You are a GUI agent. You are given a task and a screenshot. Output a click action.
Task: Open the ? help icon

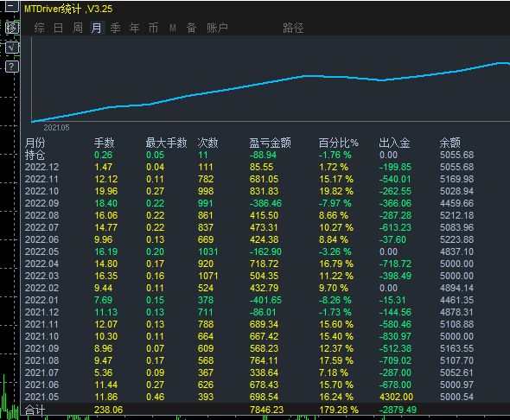pyautogui.click(x=12, y=67)
